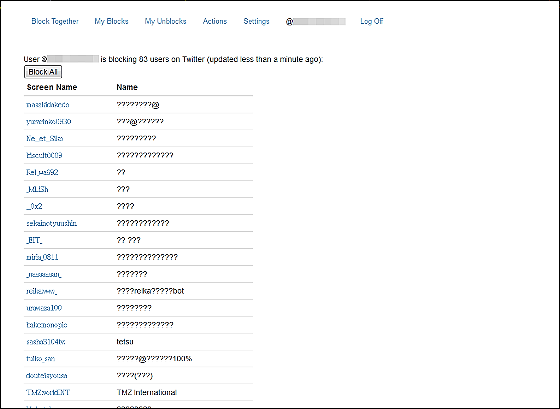Open the TMZworldEXT screen name link

point(48,393)
